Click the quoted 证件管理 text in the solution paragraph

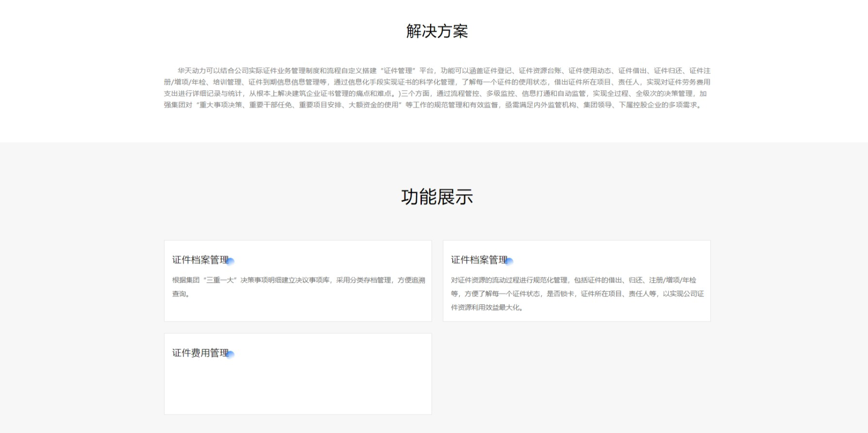click(x=398, y=71)
